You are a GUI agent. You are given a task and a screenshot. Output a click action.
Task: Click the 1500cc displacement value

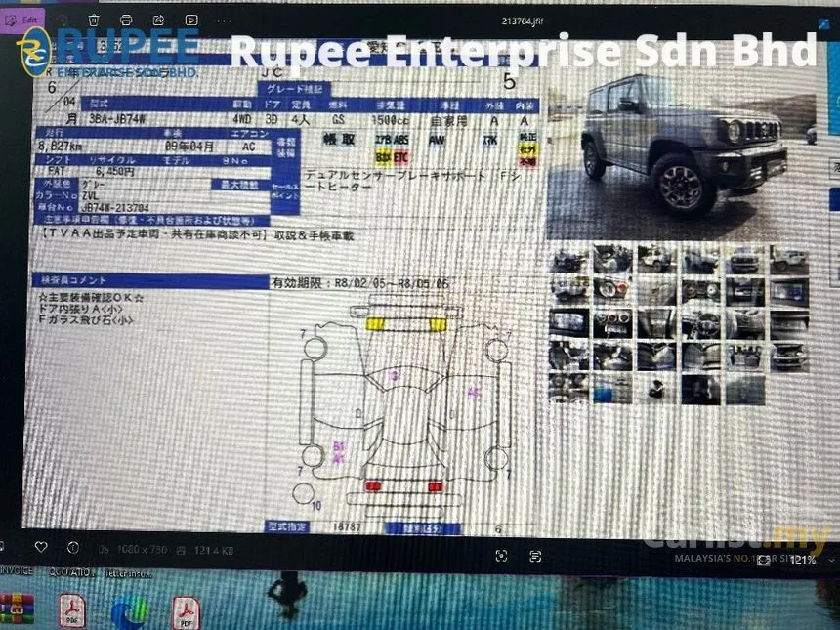391,120
